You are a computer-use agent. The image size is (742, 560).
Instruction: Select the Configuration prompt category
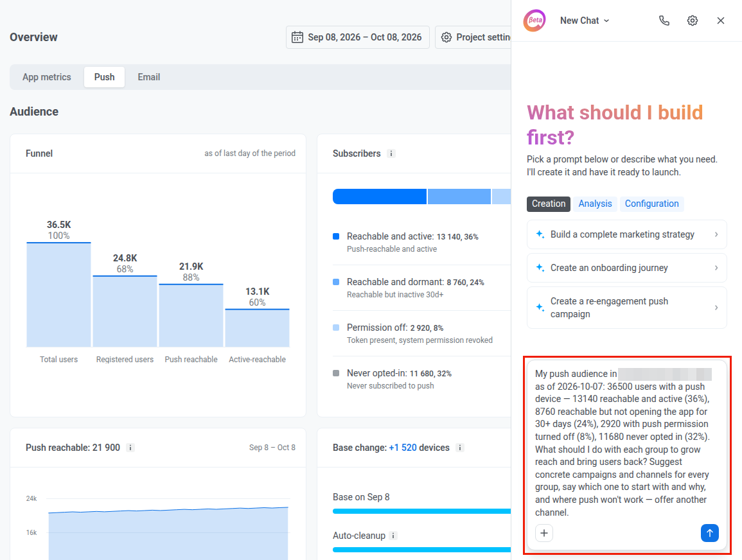(651, 204)
